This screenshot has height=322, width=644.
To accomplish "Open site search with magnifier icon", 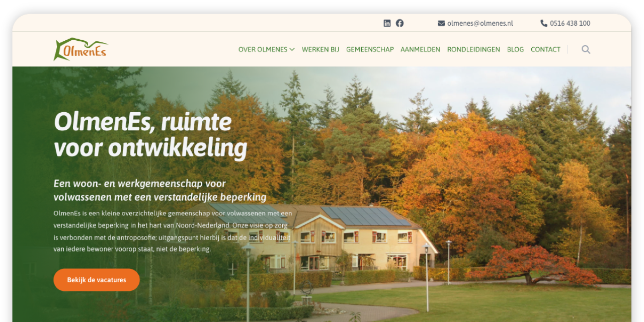I will point(586,49).
